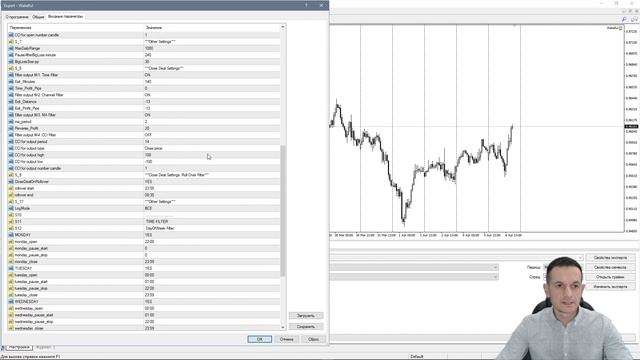
Task: Click the Сброс button
Action: [x=313, y=339]
